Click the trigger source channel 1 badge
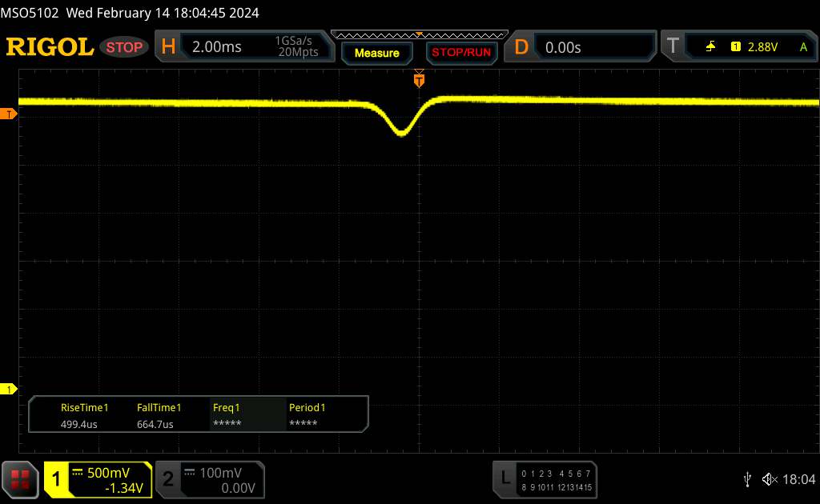The image size is (820, 504). point(735,46)
